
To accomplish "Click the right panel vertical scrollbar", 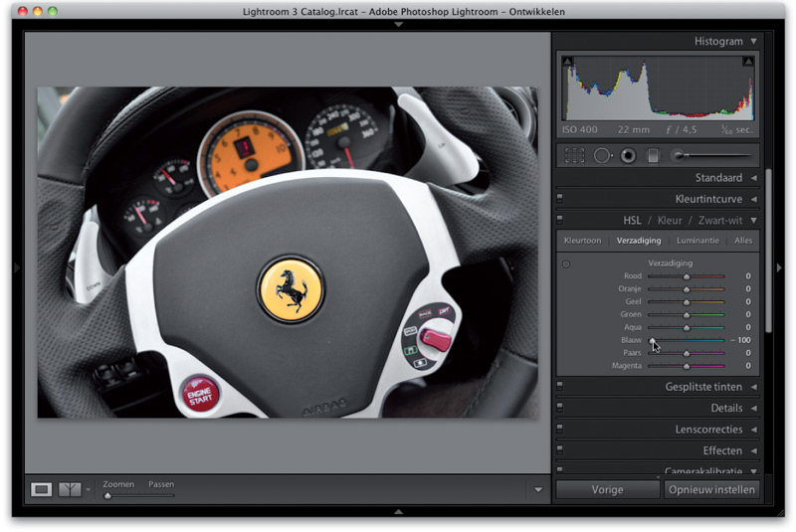I will pyautogui.click(x=768, y=251).
